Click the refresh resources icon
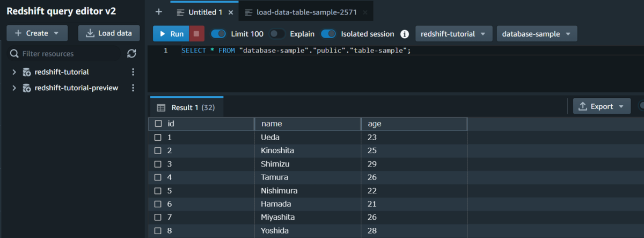 point(131,54)
